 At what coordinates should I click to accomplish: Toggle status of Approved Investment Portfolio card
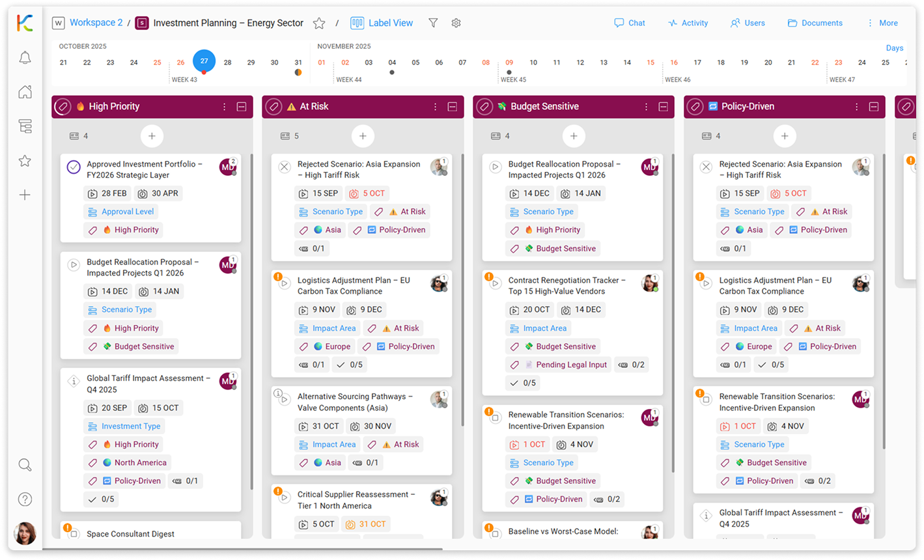74,167
